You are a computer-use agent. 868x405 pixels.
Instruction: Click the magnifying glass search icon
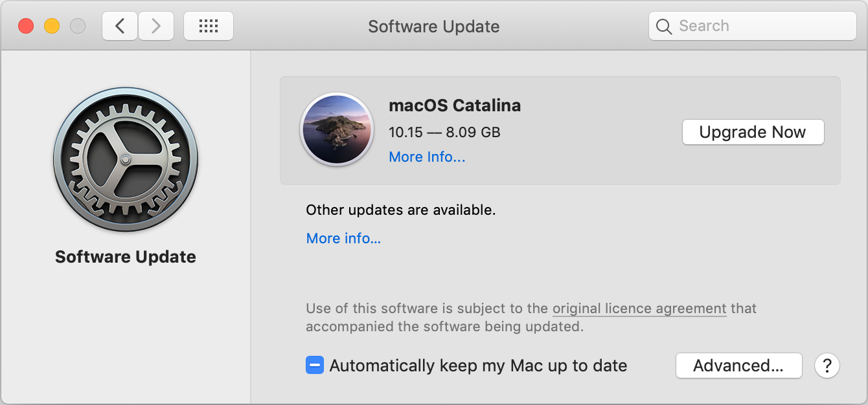point(664,27)
